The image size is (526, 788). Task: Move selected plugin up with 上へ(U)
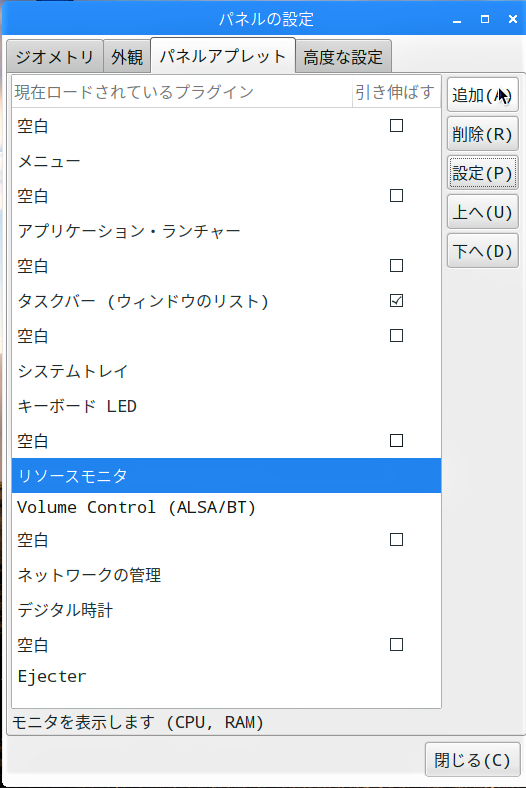482,212
